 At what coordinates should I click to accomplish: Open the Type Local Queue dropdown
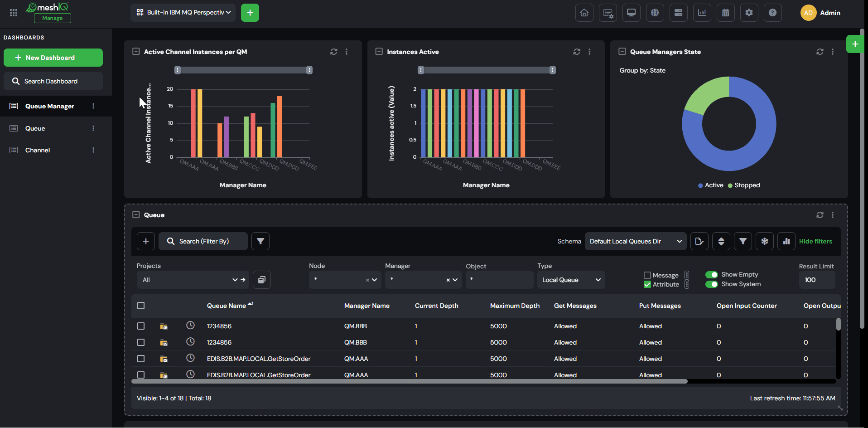click(x=571, y=280)
